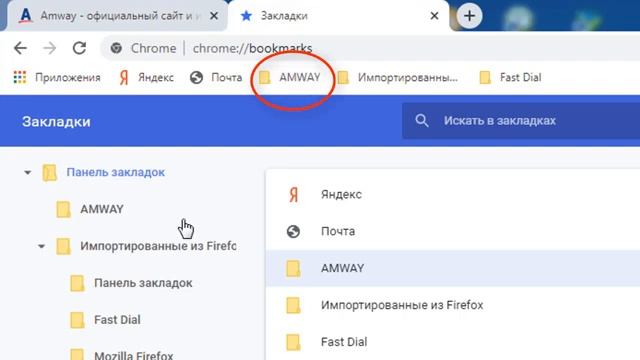Select the Почта bookmark in the list
The image size is (640, 360).
click(x=453, y=231)
